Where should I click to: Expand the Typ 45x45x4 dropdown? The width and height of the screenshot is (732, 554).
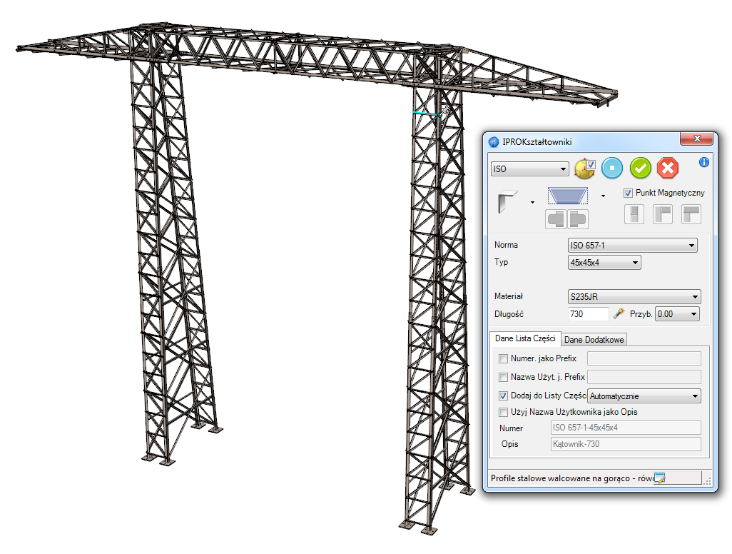[604, 263]
